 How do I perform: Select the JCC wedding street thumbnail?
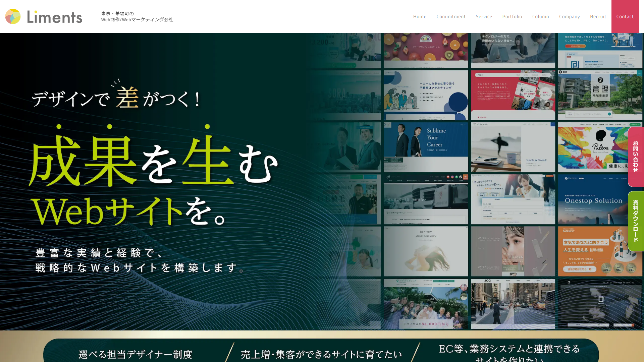[x=513, y=304]
